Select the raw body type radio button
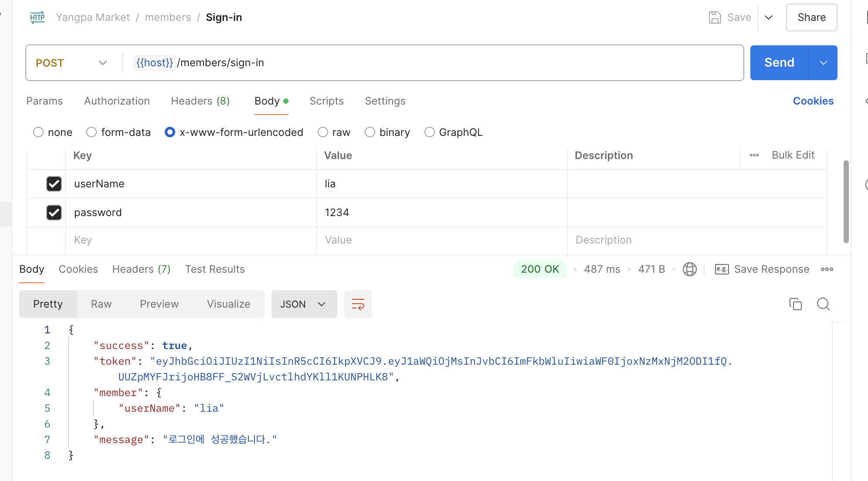 [323, 132]
